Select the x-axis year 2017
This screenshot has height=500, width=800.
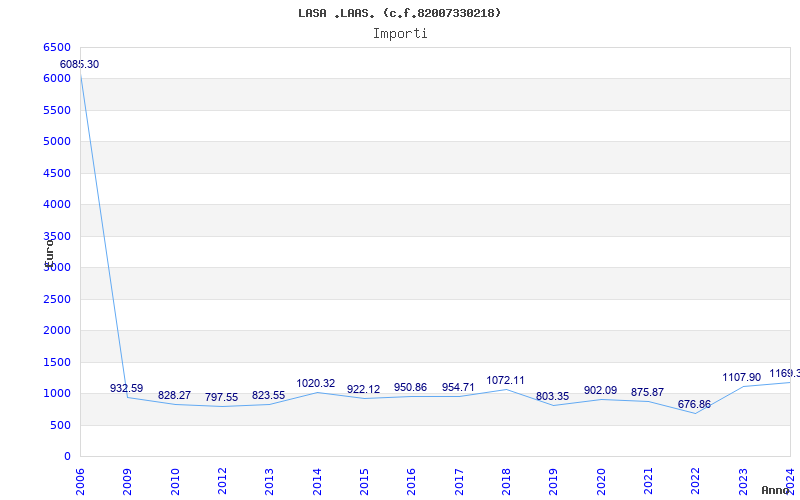click(459, 482)
